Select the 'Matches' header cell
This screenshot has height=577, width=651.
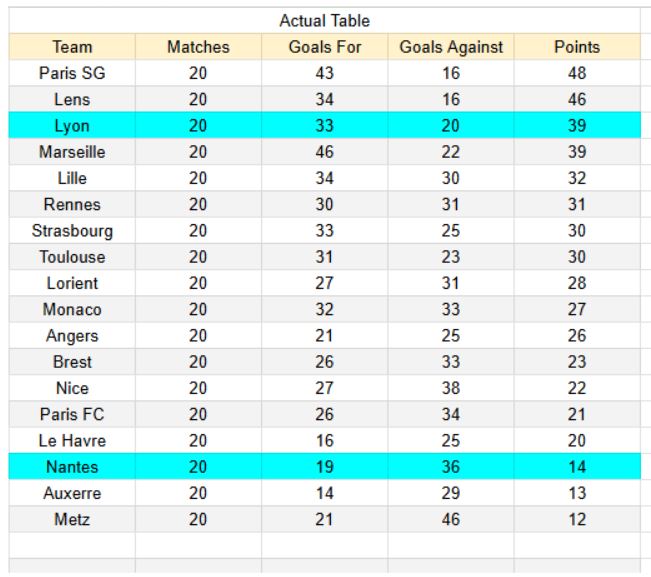[x=198, y=47]
